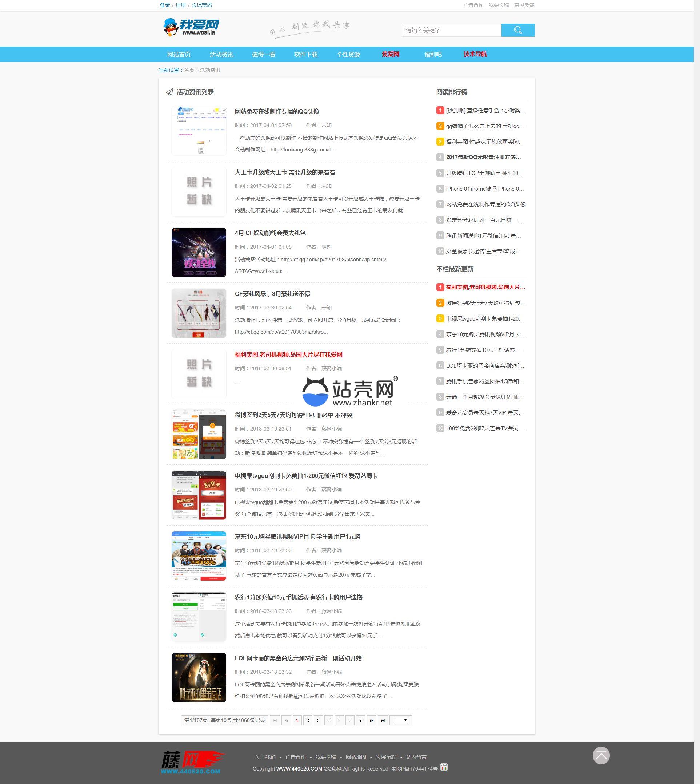Go to page 5 in pagination
Viewport: 700px width, 784px height.
tap(339, 720)
